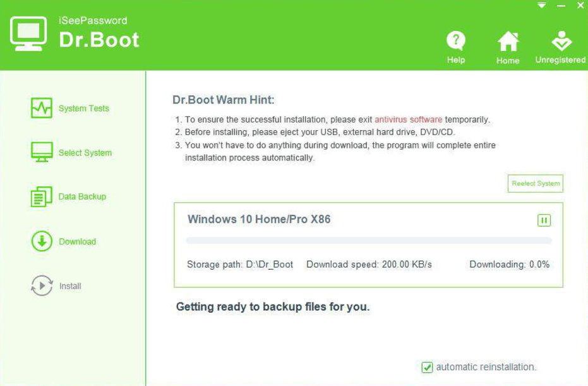Click the 'automatic reinstallation.' label
The image size is (588, 386).
pyautogui.click(x=486, y=367)
